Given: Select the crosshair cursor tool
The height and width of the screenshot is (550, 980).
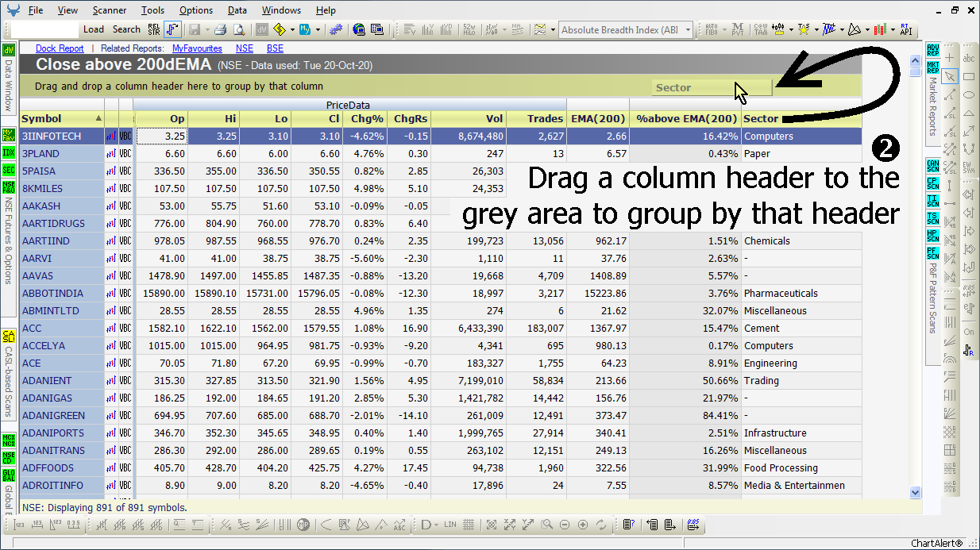Looking at the screenshot, I should coord(950,59).
